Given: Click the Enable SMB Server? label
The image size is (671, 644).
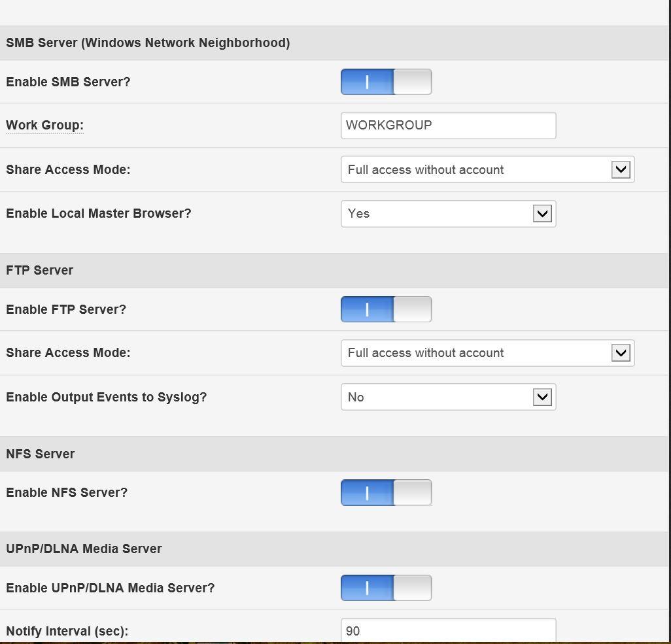Looking at the screenshot, I should click(x=68, y=82).
